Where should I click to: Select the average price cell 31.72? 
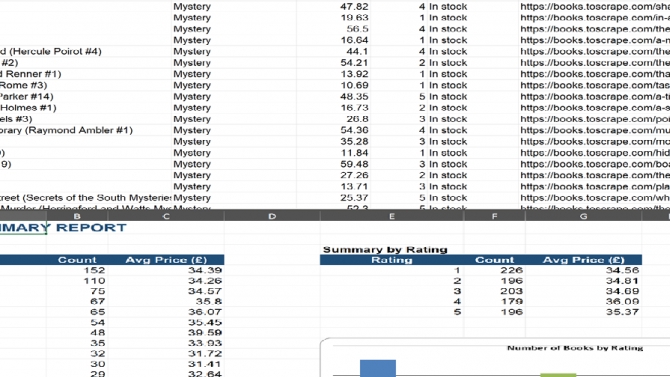click(x=166, y=353)
